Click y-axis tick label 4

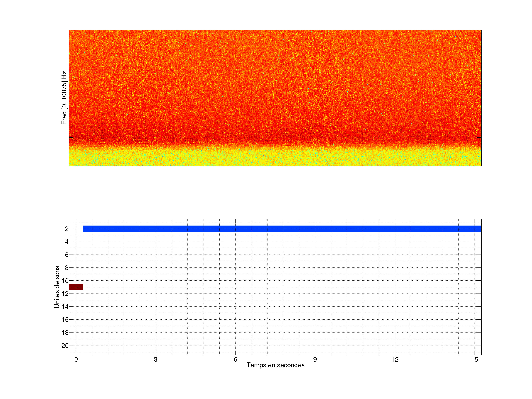tap(67, 242)
